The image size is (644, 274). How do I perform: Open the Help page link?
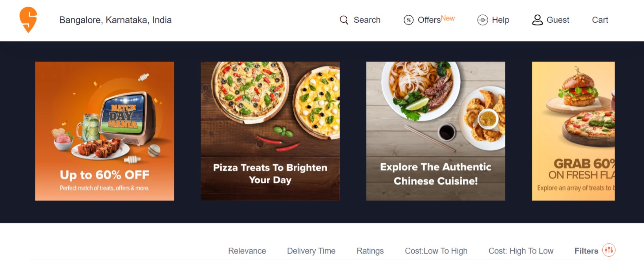[500, 20]
